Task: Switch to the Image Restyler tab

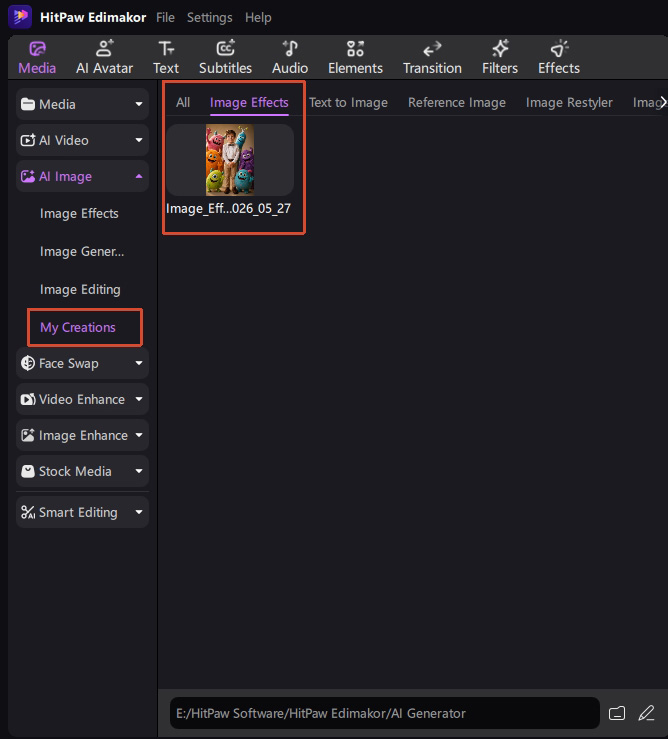Action: pos(569,102)
